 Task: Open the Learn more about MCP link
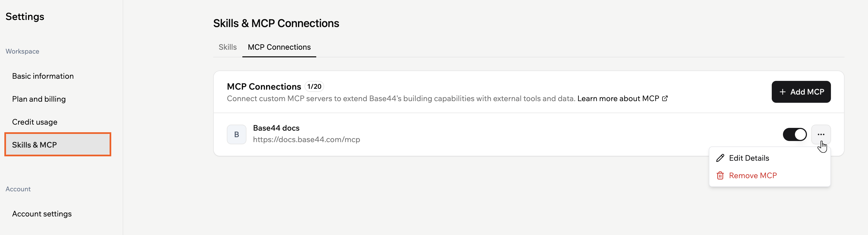pyautogui.click(x=618, y=98)
